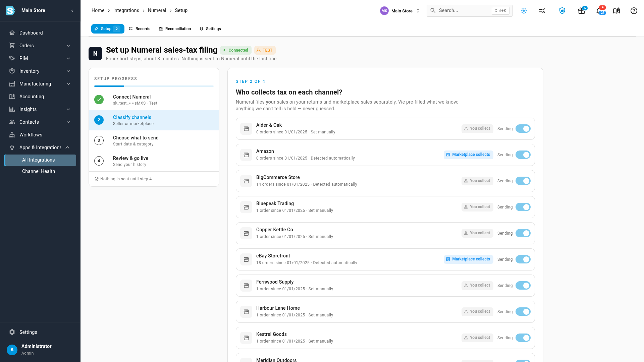Expand the Orders sidebar menu
Viewport: 644px width, 362px height.
coord(40,46)
